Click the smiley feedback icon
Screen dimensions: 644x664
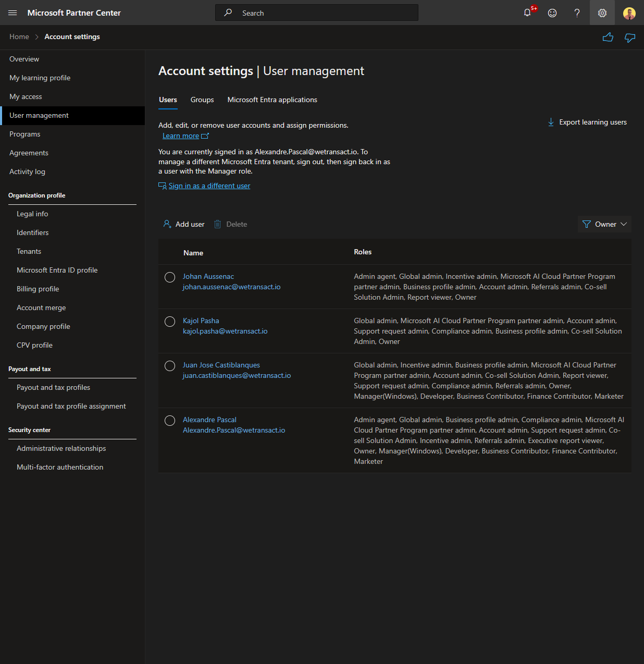(552, 13)
